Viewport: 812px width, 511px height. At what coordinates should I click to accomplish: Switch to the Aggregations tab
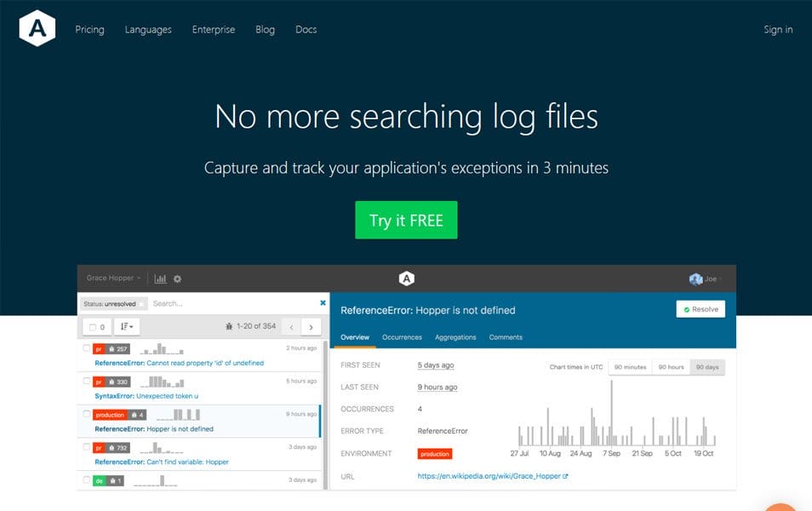(455, 337)
